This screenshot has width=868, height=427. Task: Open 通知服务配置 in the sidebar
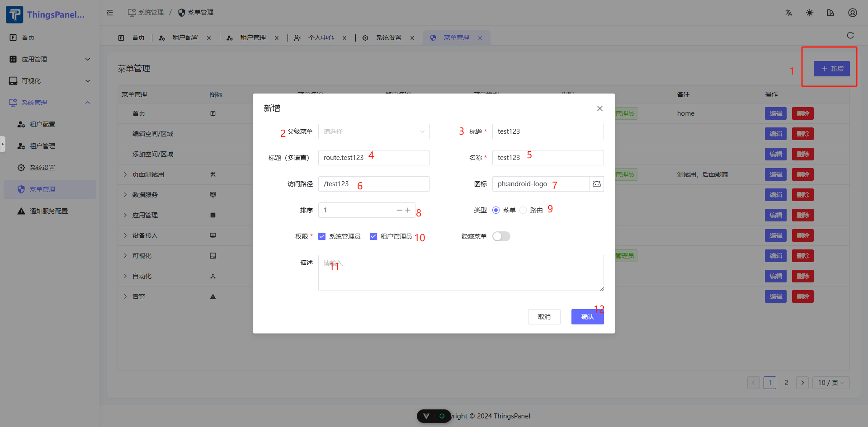pos(48,211)
